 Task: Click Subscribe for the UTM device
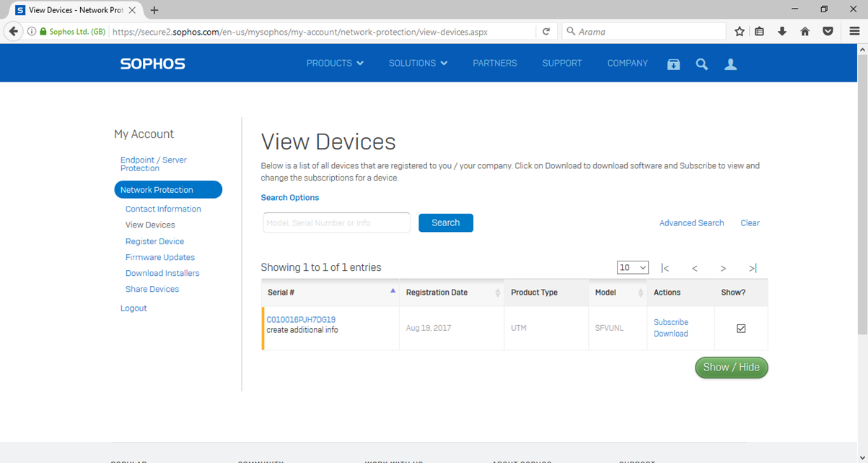tap(671, 322)
